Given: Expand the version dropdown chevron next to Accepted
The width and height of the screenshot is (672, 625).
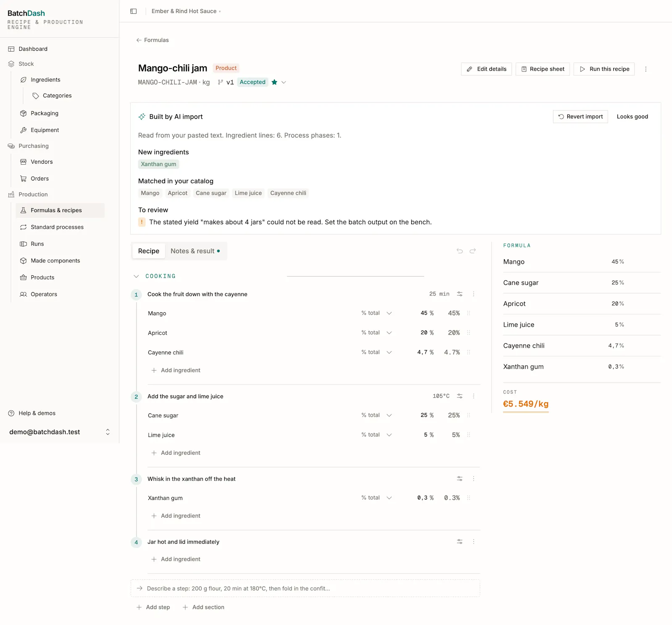Looking at the screenshot, I should (284, 82).
